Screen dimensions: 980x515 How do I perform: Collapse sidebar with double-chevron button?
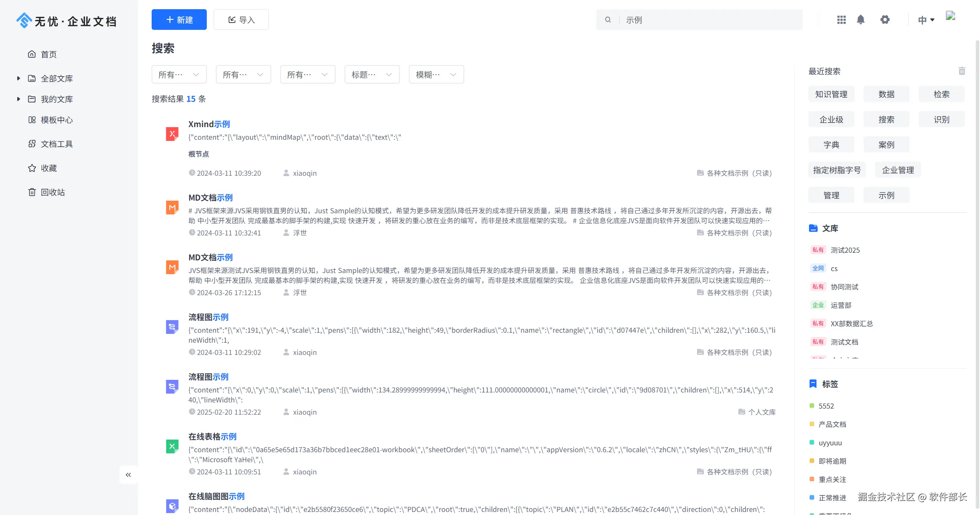click(128, 475)
